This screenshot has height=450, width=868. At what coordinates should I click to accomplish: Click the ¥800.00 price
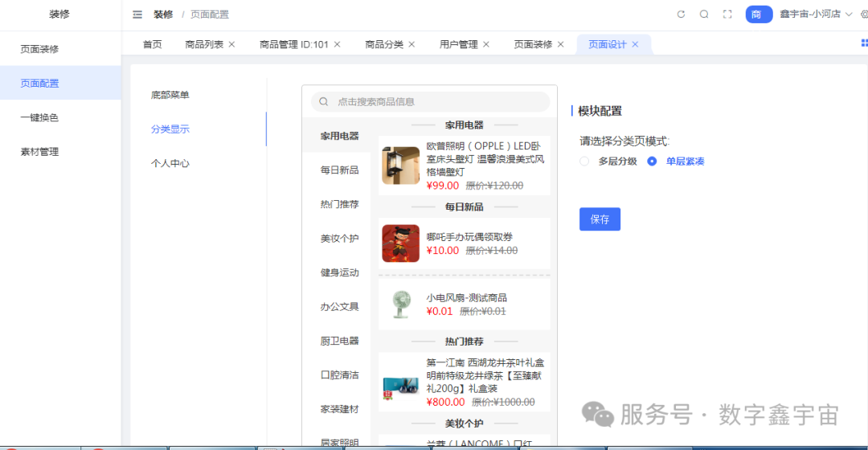click(445, 402)
